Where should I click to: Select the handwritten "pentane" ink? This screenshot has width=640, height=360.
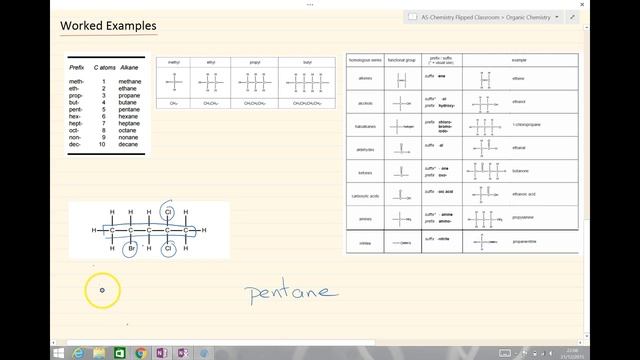tap(291, 291)
